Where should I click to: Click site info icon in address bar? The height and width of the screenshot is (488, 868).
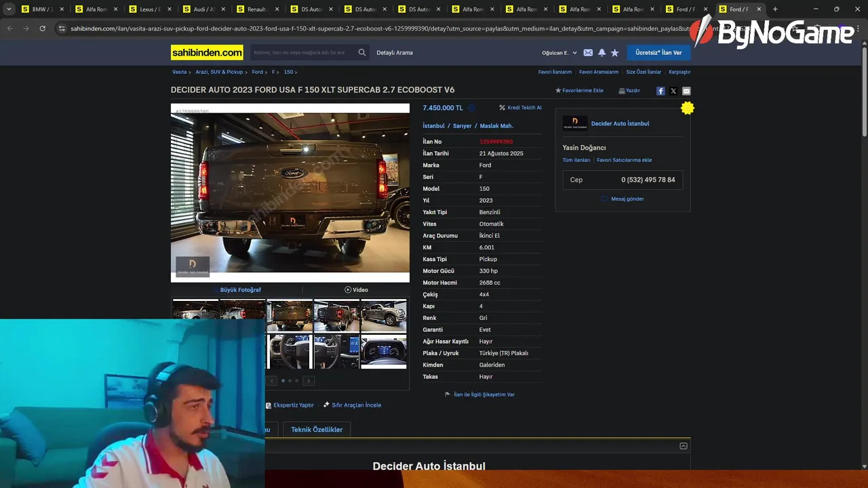point(62,28)
